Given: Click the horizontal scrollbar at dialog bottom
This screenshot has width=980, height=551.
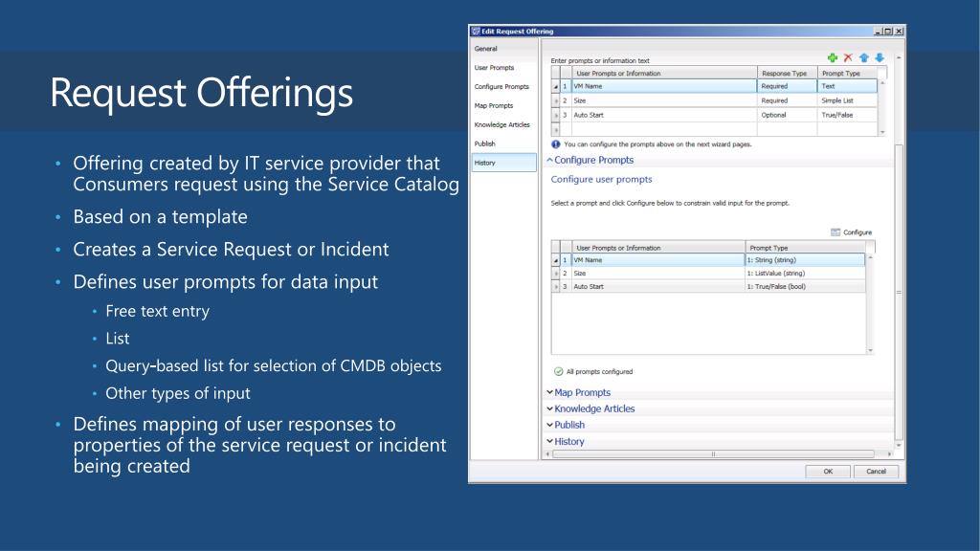Looking at the screenshot, I should click(x=713, y=454).
